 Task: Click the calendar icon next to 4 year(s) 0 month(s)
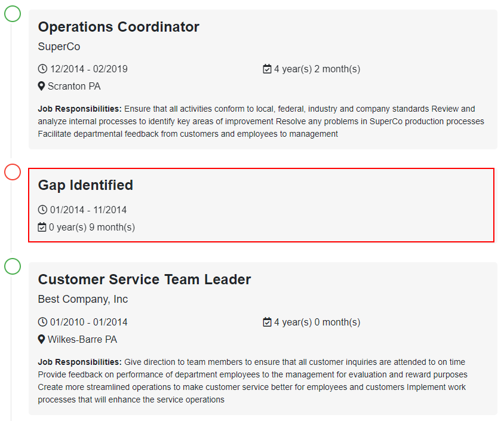267,322
